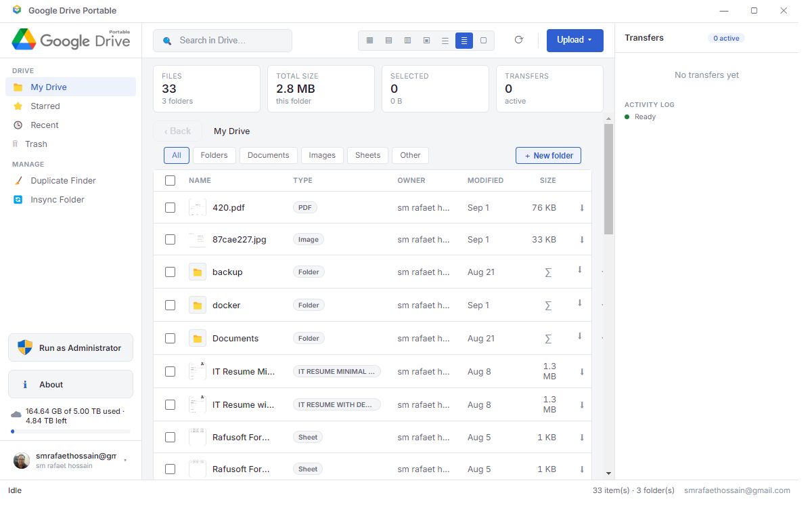Screen dimensions: 812x508
Task: Toggle the select-all checkbox in header
Action: click(x=171, y=181)
